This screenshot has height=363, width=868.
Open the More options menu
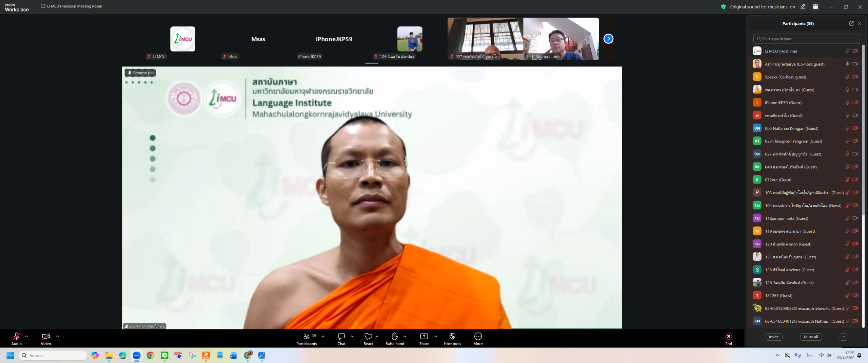click(478, 339)
